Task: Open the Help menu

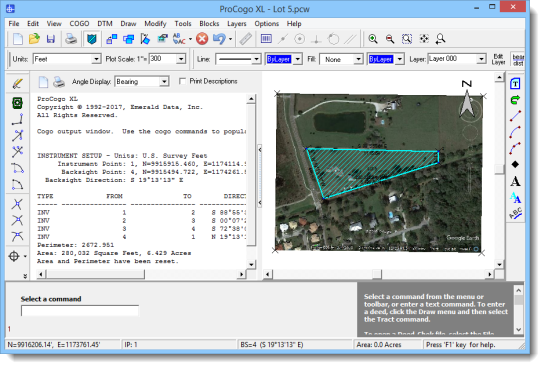Action: (294, 24)
